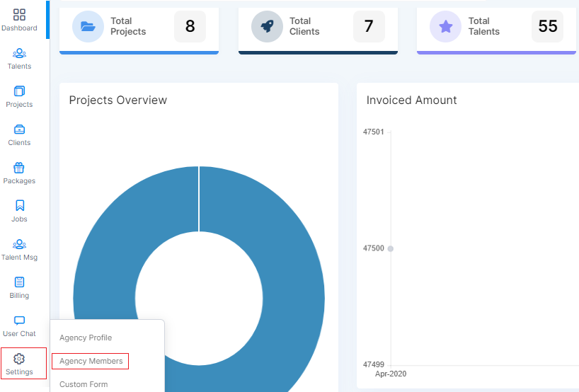Click the Total Talents count 55
Image resolution: width=579 pixels, height=392 pixels.
(x=547, y=26)
